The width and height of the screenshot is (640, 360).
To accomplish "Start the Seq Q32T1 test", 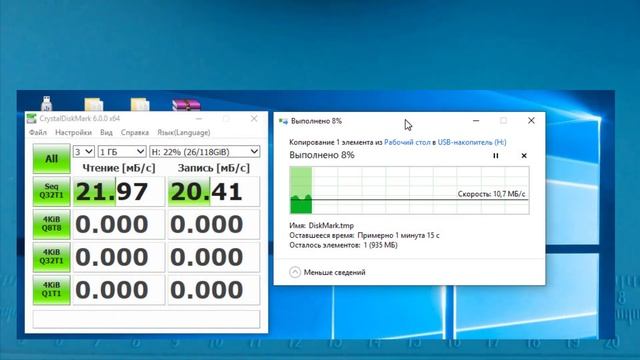I will pos(51,191).
